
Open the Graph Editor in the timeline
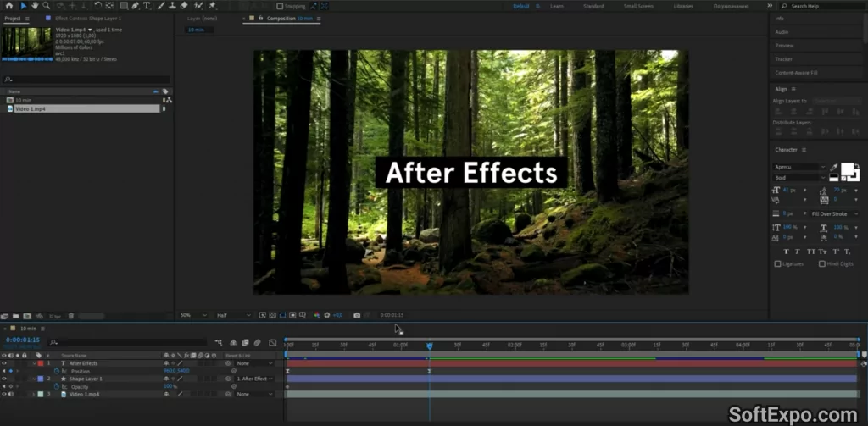pos(272,342)
